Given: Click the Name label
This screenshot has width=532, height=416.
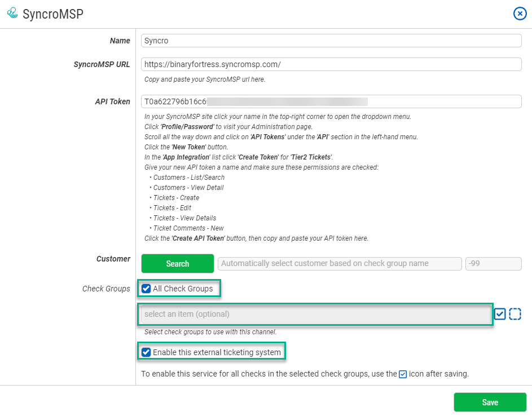Looking at the screenshot, I should click(120, 40).
